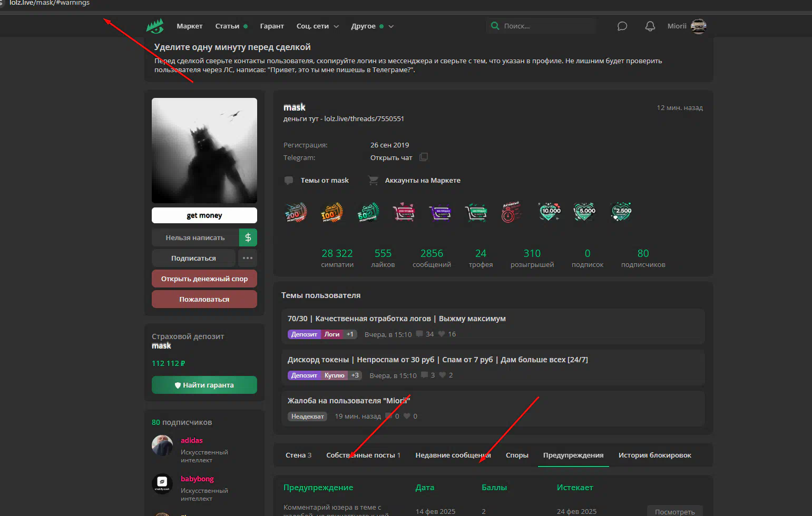Open the Аккаунты на Маркете link

(423, 180)
